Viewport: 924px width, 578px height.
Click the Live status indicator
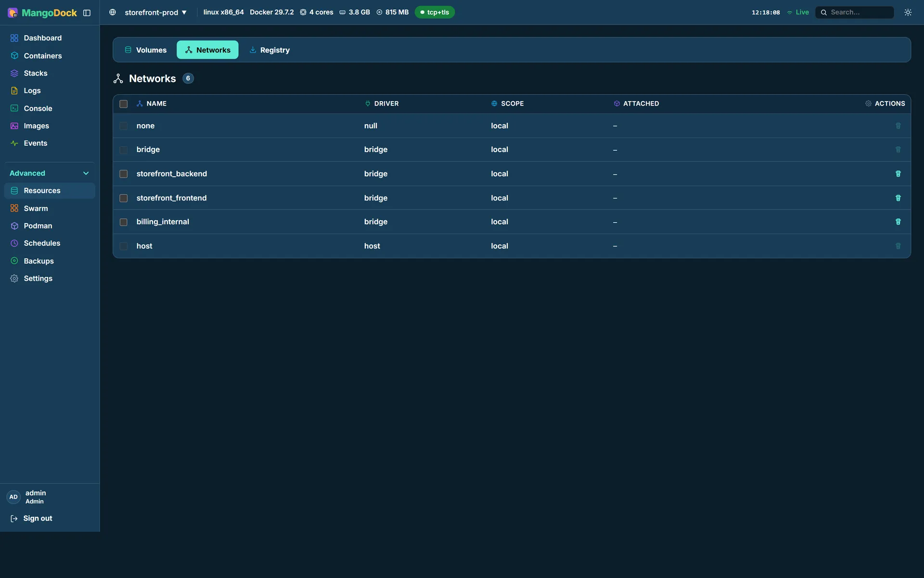(x=798, y=13)
